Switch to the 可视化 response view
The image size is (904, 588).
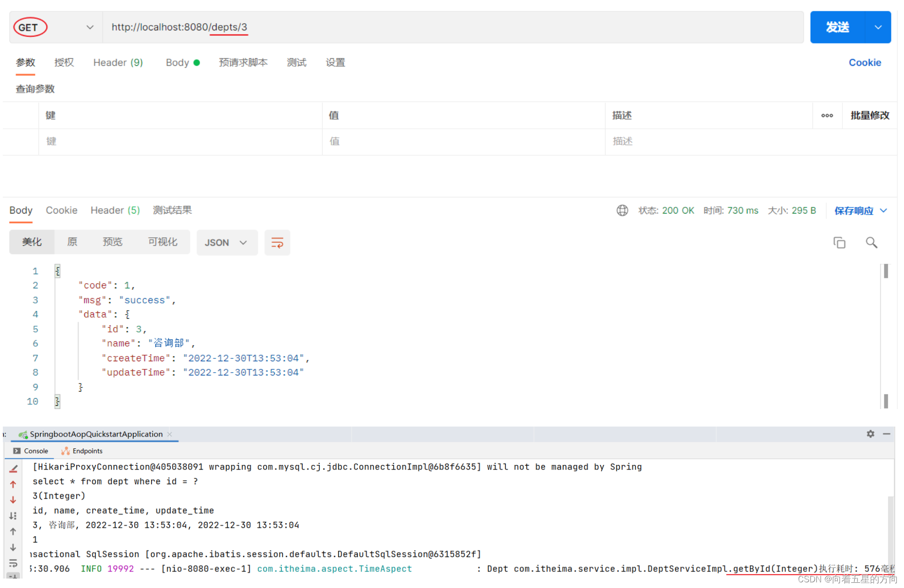pyautogui.click(x=163, y=242)
